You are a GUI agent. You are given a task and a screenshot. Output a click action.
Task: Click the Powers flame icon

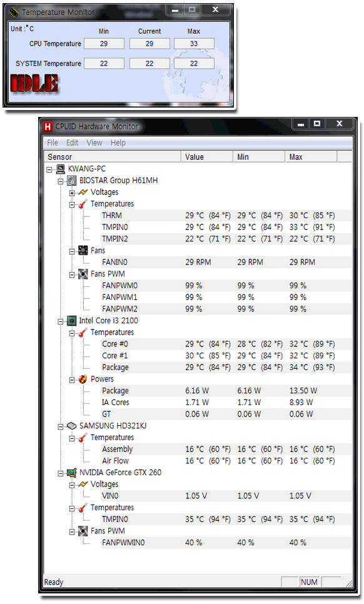[83, 379]
